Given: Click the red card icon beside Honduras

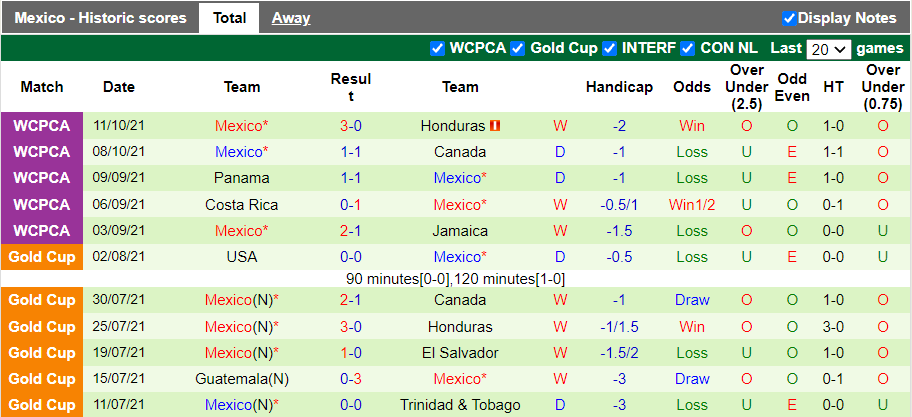Looking at the screenshot, I should click(494, 126).
